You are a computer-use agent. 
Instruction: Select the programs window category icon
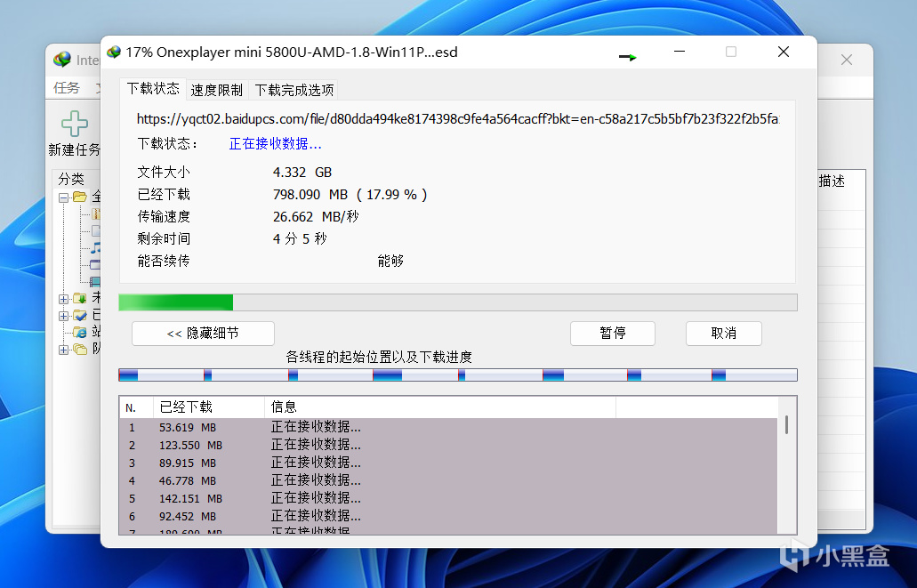tap(95, 264)
